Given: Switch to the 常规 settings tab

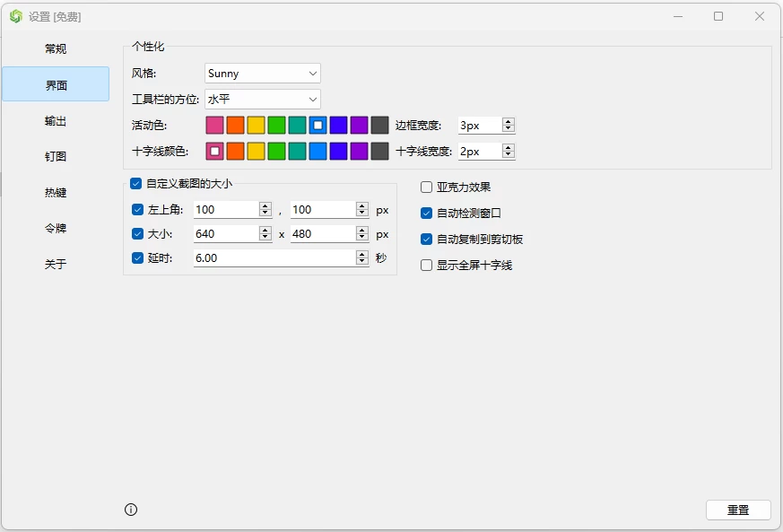Looking at the screenshot, I should point(55,48).
